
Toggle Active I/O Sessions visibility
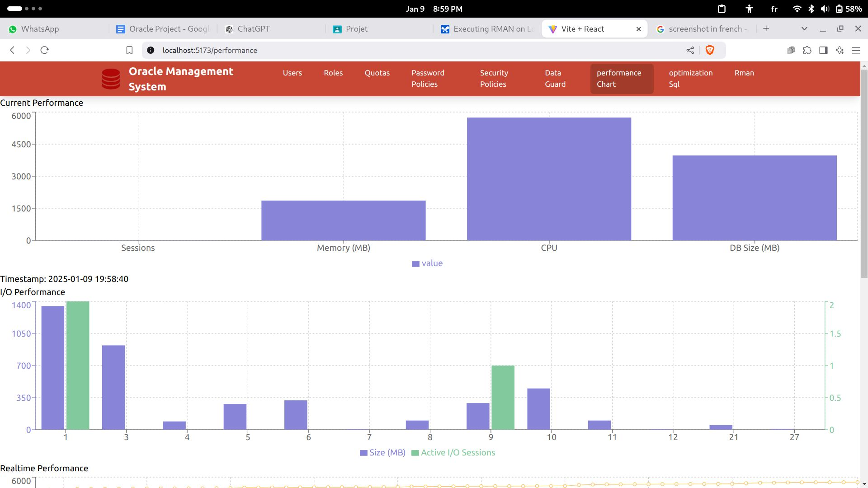click(454, 452)
